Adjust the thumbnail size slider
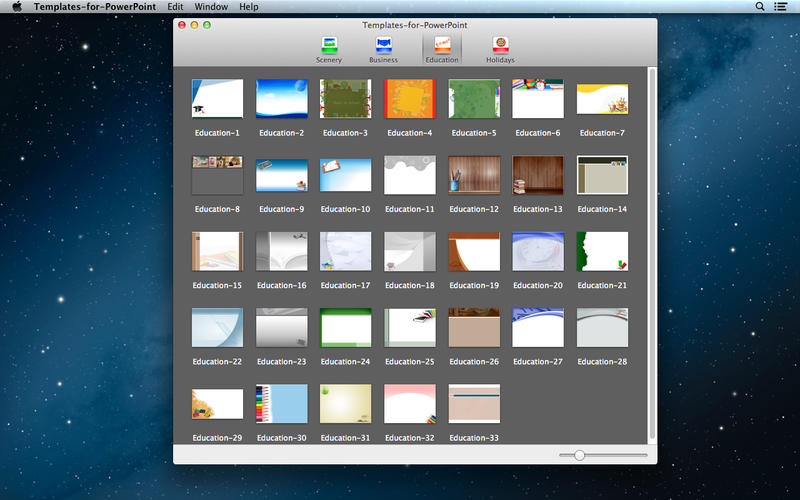 click(x=579, y=455)
